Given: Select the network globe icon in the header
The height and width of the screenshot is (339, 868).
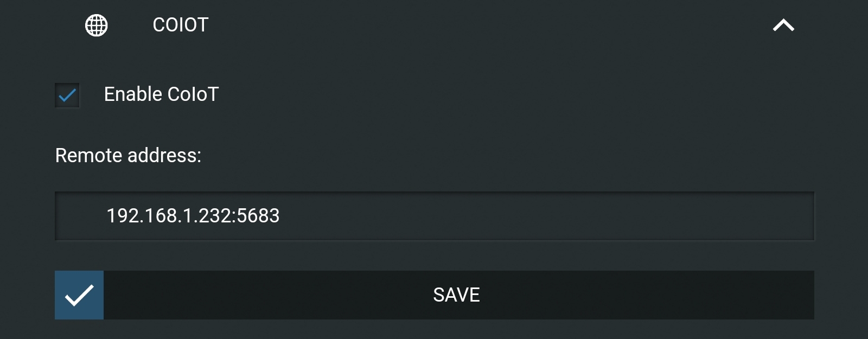Looking at the screenshot, I should pos(95,24).
